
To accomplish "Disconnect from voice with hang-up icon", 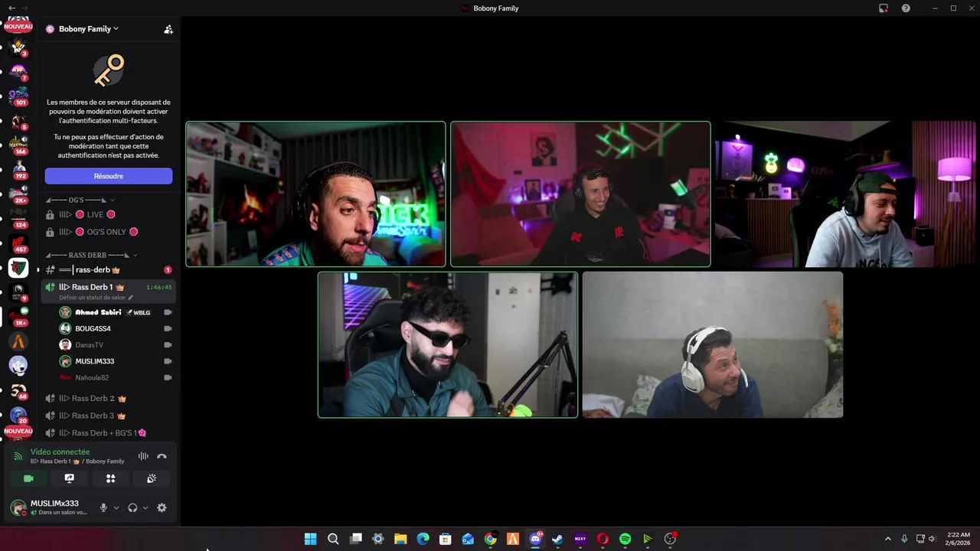I will 162,456.
